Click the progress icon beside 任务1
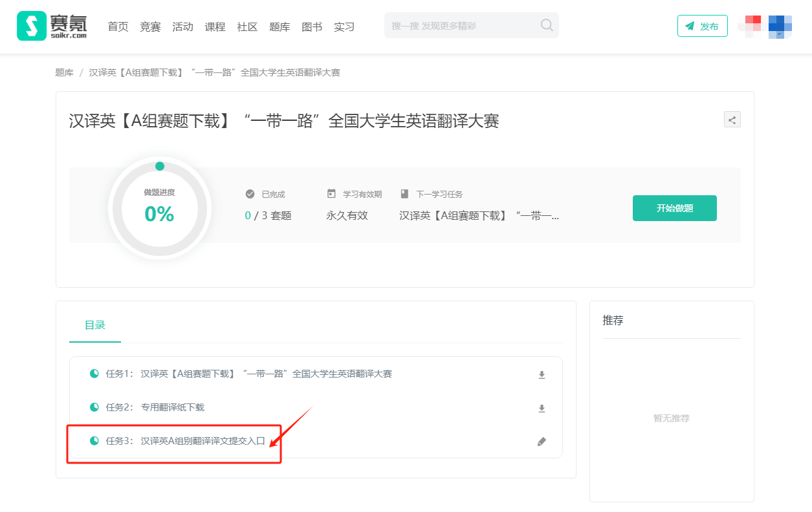This screenshot has height=512, width=812. pos(94,374)
